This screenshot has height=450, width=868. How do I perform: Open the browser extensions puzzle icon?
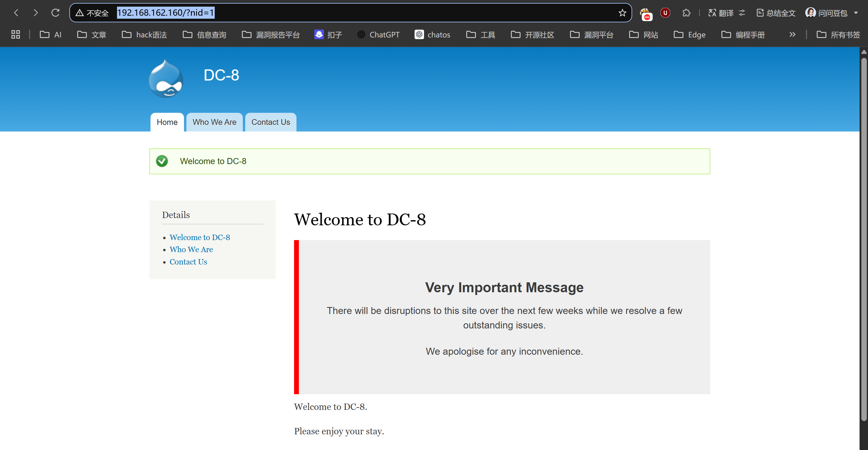[686, 13]
